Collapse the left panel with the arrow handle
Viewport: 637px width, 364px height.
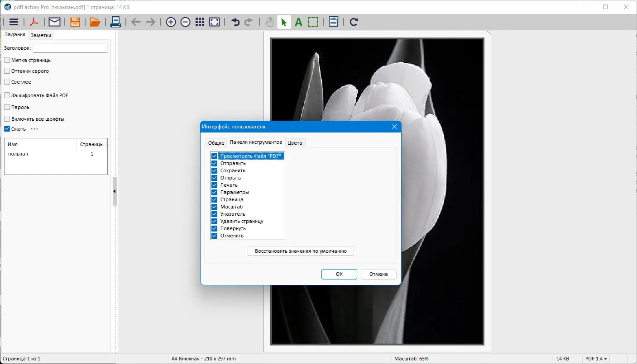[x=115, y=191]
